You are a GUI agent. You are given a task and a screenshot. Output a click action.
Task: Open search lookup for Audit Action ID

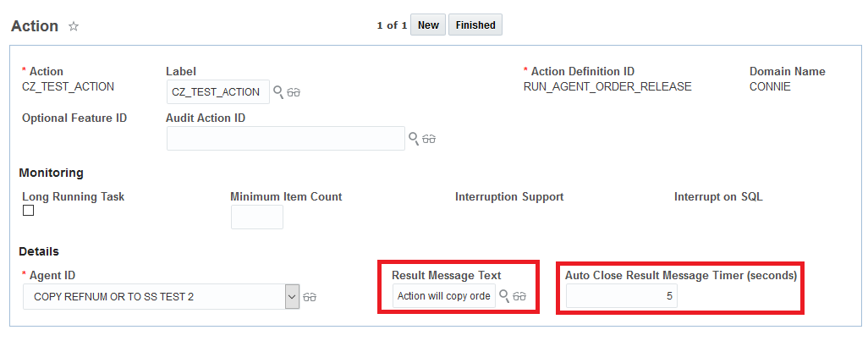click(414, 138)
